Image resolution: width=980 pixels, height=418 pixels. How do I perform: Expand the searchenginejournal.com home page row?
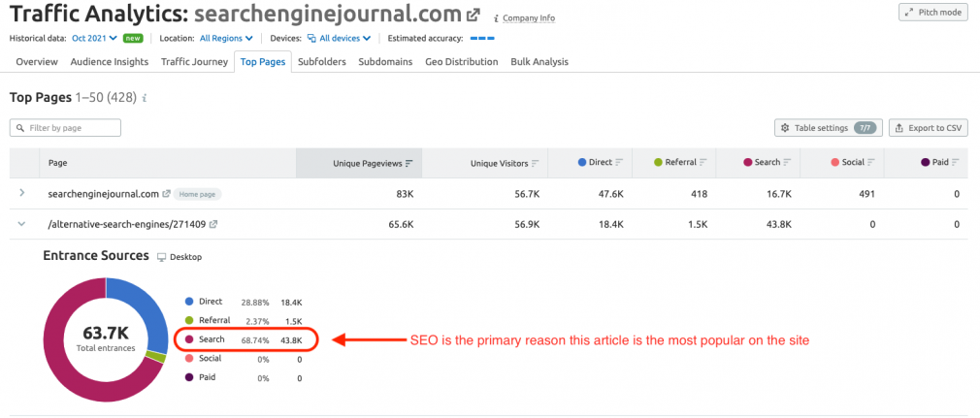(22, 193)
